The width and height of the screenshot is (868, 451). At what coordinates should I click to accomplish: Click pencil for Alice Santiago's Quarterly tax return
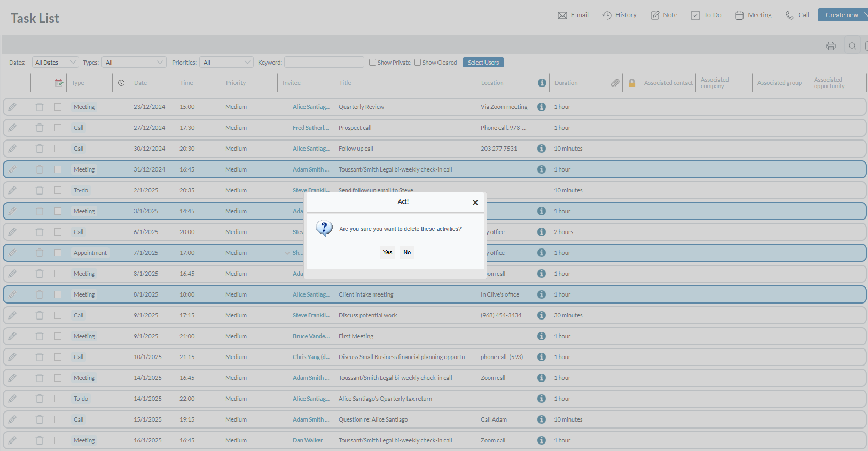pyautogui.click(x=12, y=399)
